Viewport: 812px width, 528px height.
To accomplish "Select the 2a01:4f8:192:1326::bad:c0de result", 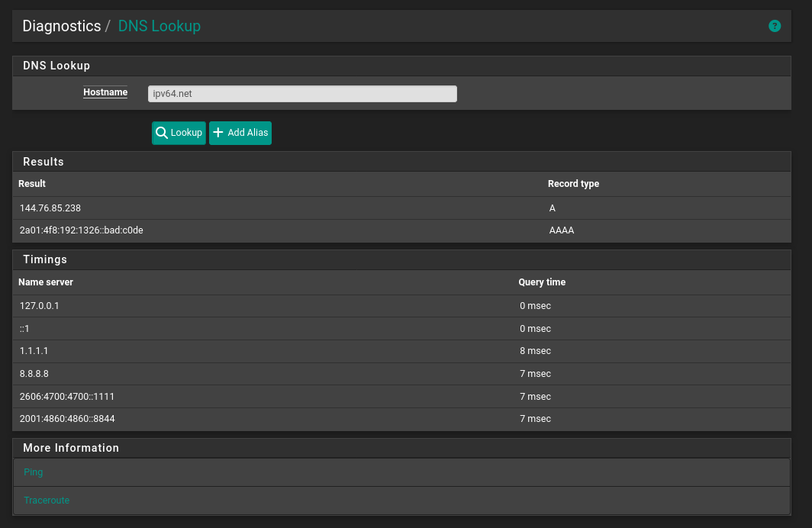I will pos(82,230).
